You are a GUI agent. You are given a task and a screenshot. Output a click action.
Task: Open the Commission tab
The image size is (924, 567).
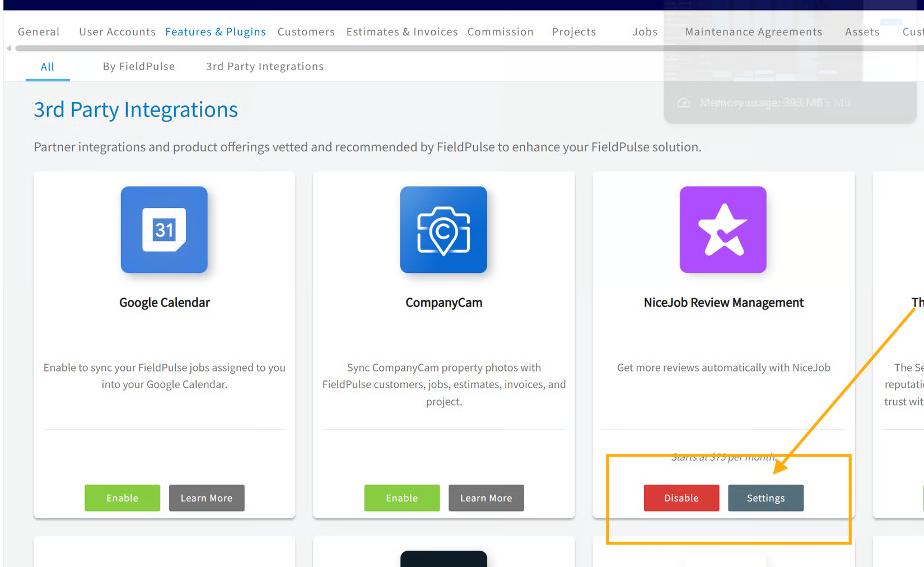(501, 32)
